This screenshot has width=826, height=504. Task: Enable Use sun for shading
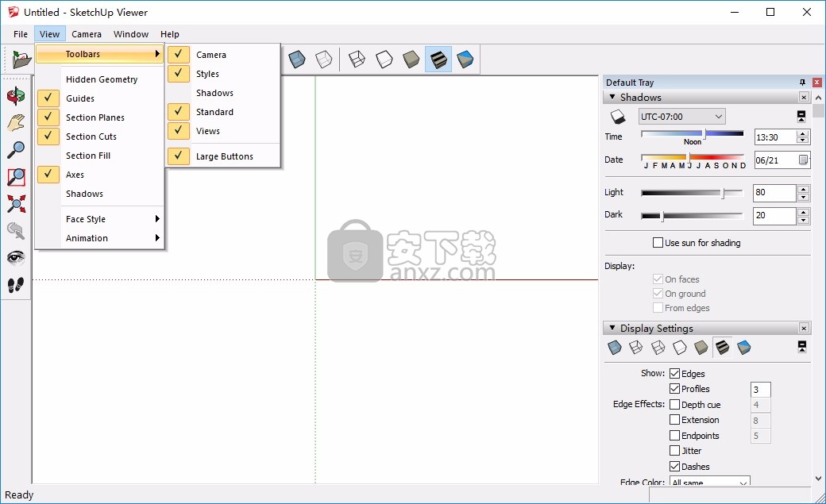pyautogui.click(x=658, y=242)
